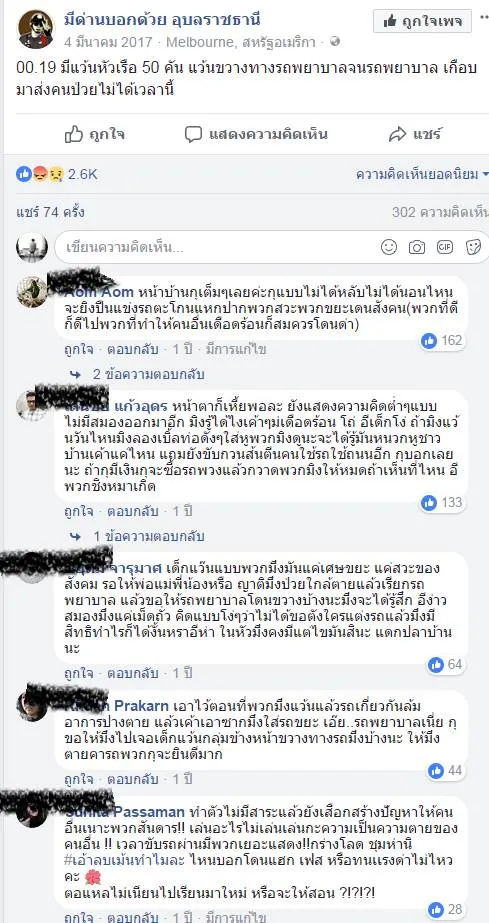
Task: Open the 302 ความคิดเห็น comments link
Action: pos(440,212)
